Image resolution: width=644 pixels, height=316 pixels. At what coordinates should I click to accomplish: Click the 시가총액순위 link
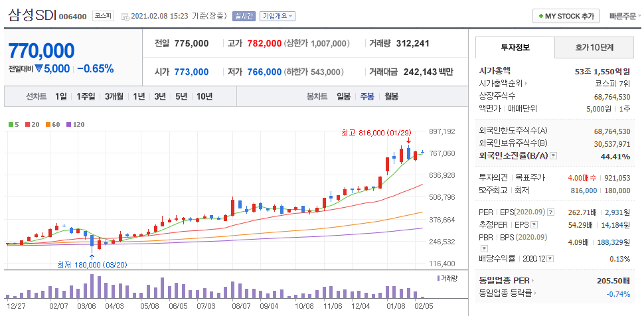point(501,84)
